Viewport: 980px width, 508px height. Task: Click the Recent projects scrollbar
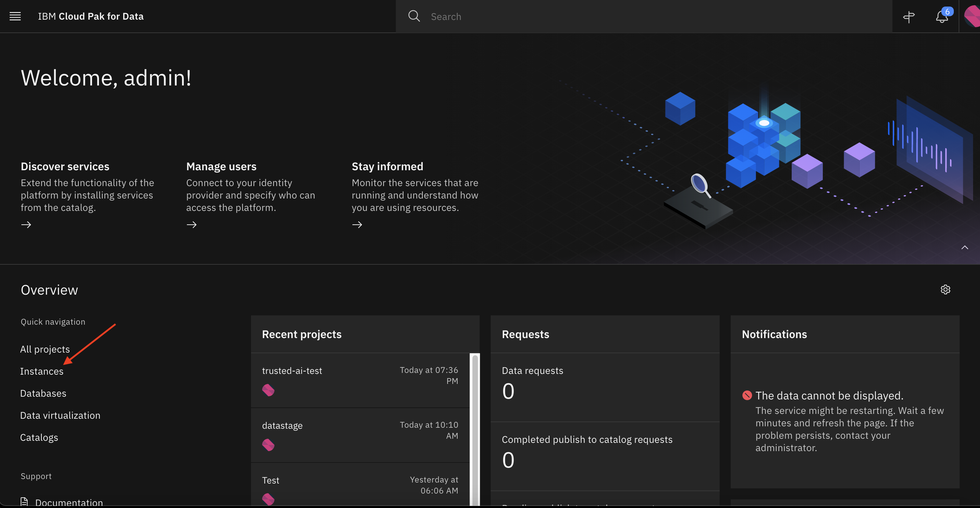coord(475,430)
